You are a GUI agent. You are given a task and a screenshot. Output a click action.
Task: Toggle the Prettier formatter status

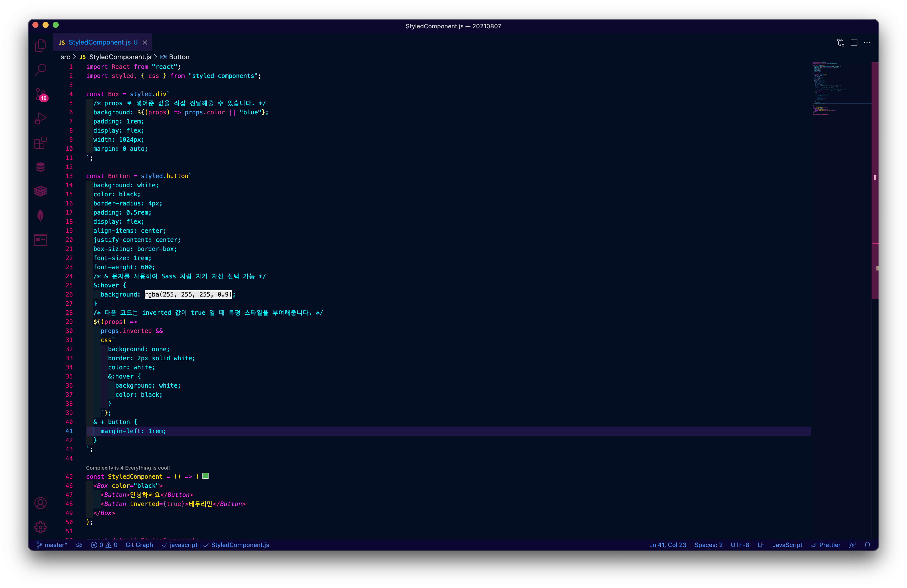click(x=826, y=545)
